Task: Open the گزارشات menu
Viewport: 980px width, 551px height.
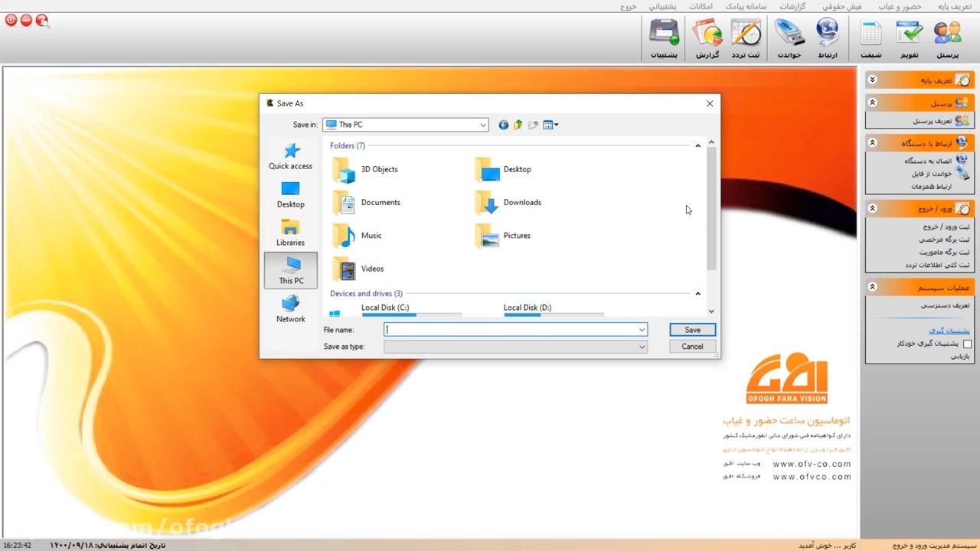Action: pos(792,6)
